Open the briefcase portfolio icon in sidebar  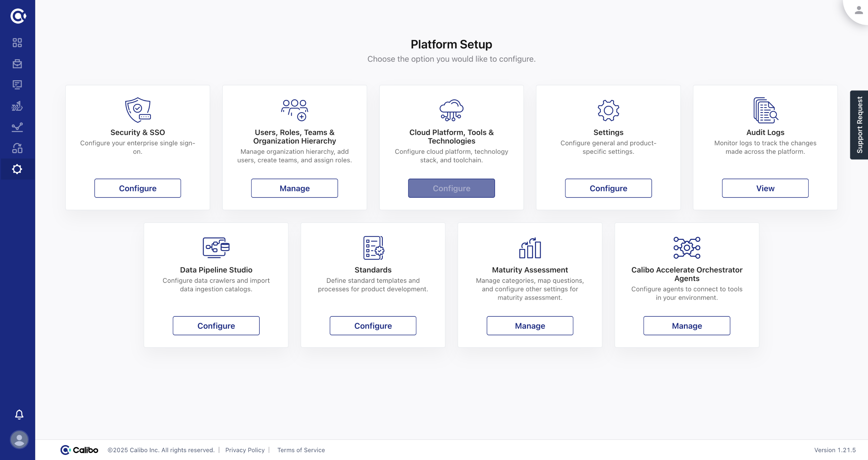coord(17,64)
